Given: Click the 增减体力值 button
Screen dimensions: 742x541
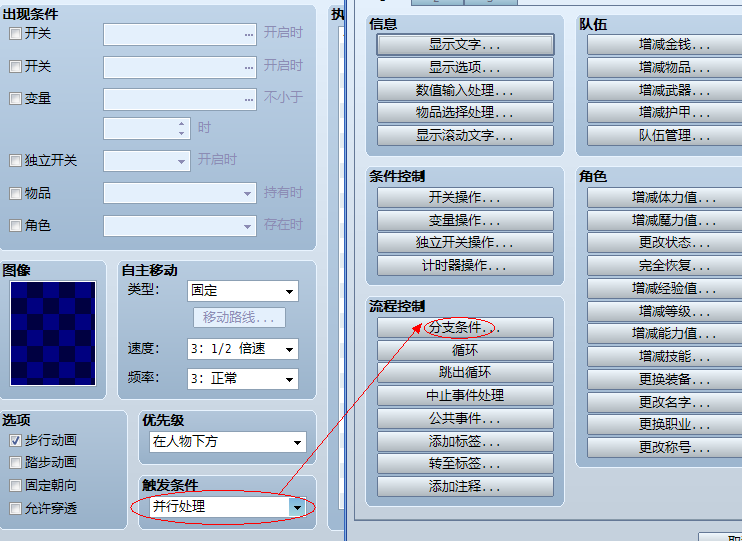Looking at the screenshot, I should [x=664, y=197].
